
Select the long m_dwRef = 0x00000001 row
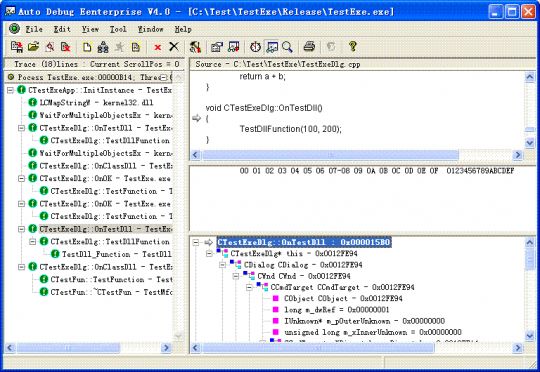(x=336, y=310)
